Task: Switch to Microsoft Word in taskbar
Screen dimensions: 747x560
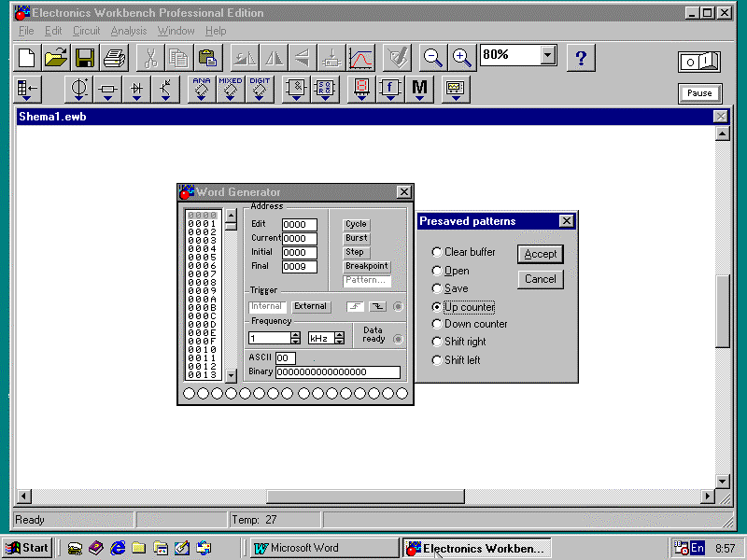Action: tap(324, 548)
